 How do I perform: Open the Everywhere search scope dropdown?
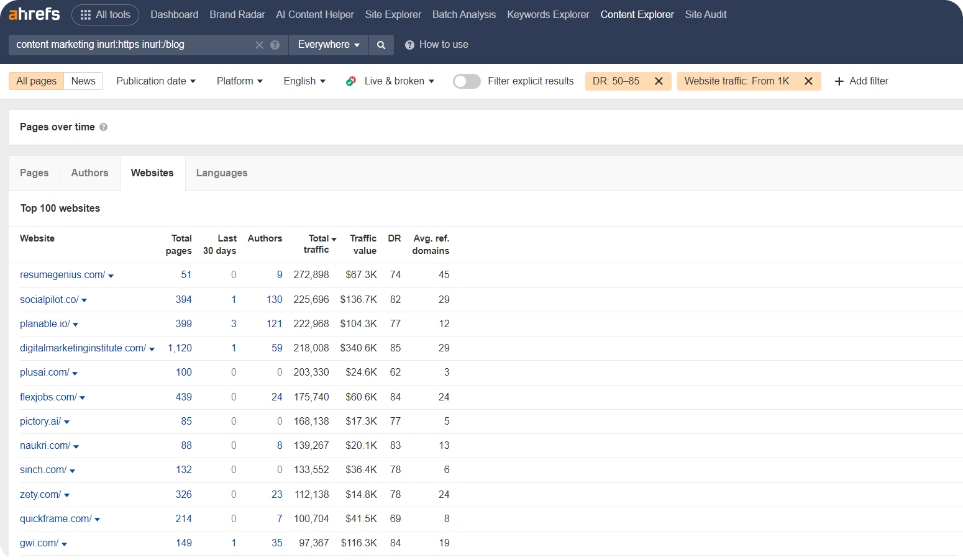[329, 45]
